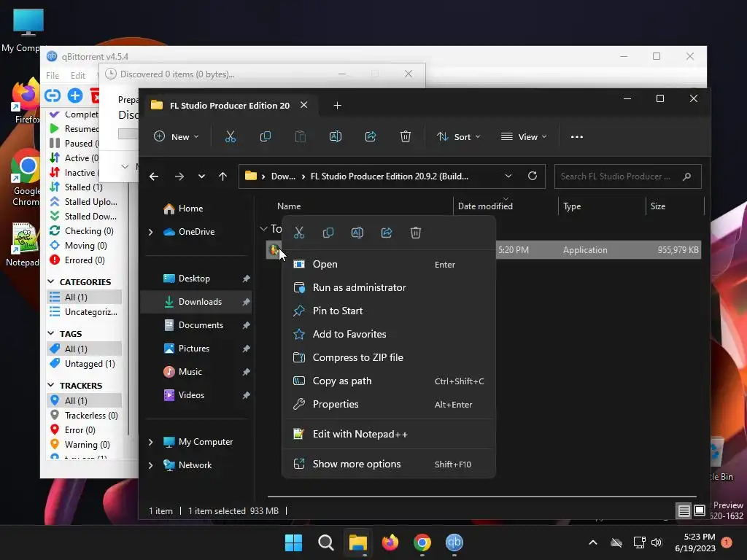
Task: Switch to large icons view in status bar
Action: click(x=700, y=511)
